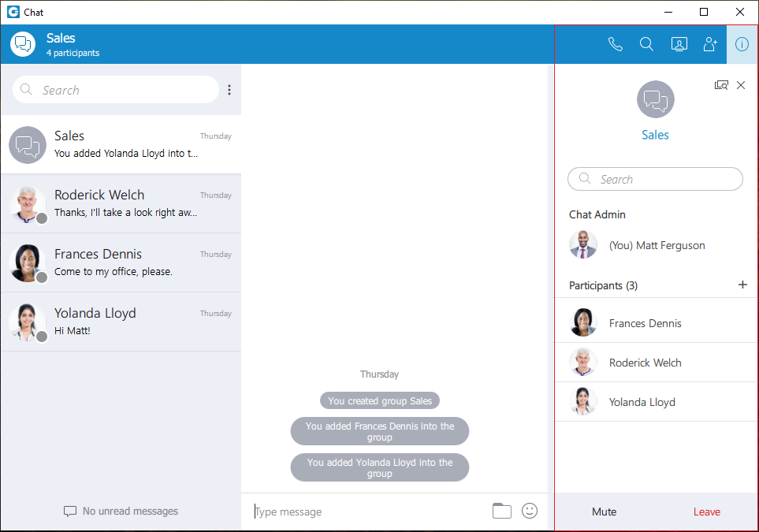The height and width of the screenshot is (532, 759).
Task: Open search within the Sales conversation
Action: [x=646, y=44]
